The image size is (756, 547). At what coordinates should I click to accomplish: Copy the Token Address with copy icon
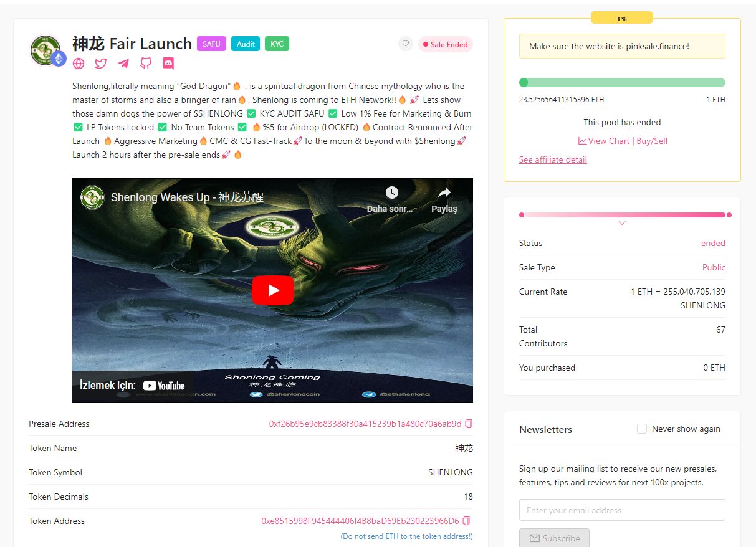tap(466, 521)
